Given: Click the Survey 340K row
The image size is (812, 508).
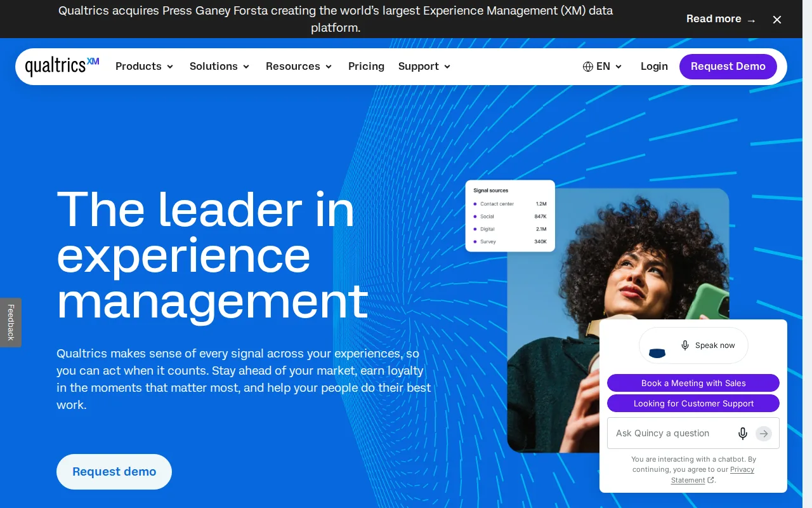Looking at the screenshot, I should tap(510, 242).
